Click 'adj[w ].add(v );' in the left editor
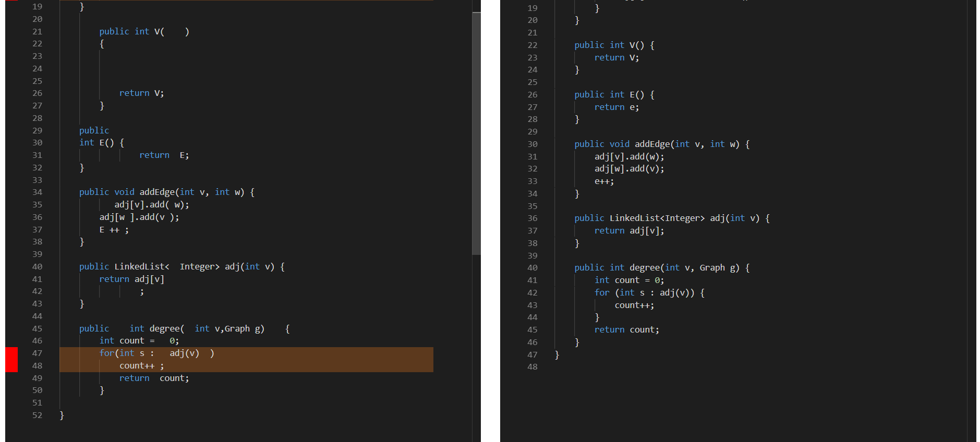 tap(139, 217)
